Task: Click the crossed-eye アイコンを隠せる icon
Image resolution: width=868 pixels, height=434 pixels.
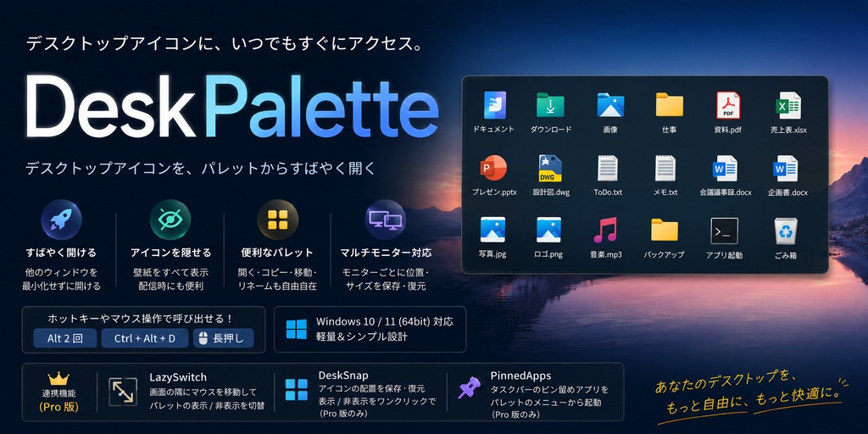Action: coord(170,220)
